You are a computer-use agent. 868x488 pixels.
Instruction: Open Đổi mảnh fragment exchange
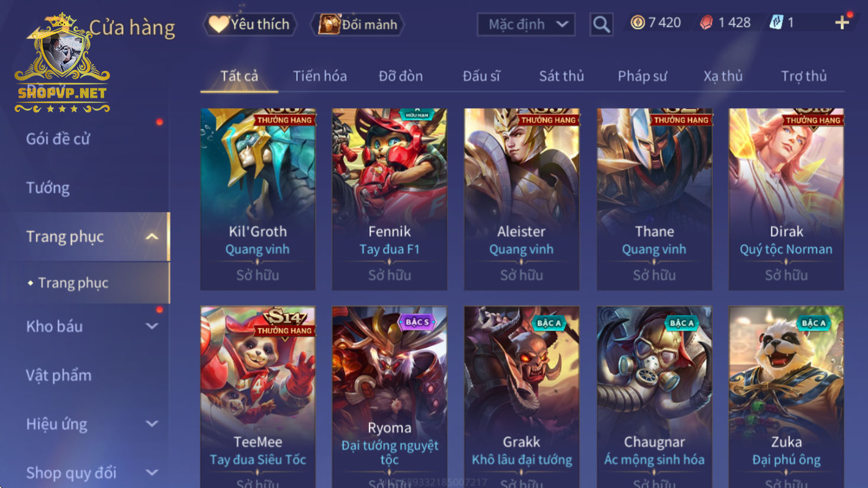pyautogui.click(x=358, y=24)
